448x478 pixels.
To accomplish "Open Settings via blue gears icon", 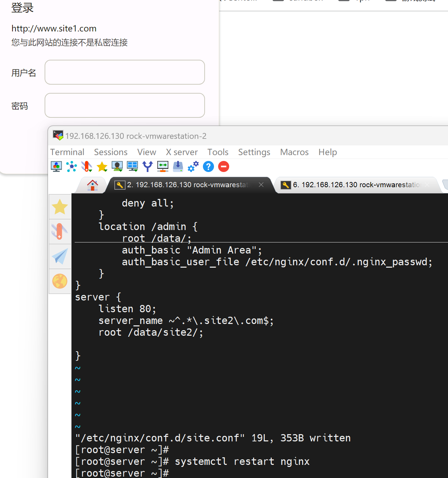I will pyautogui.click(x=193, y=166).
